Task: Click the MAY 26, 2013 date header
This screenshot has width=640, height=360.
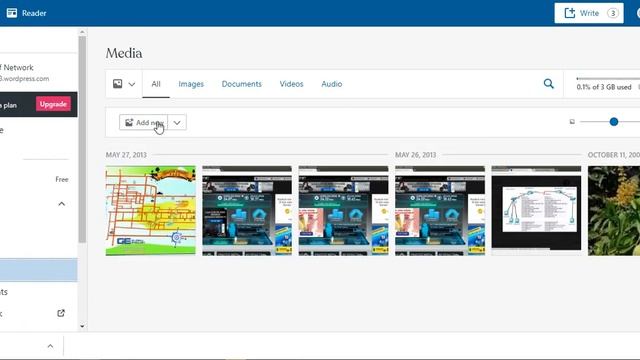Action: 416,155
